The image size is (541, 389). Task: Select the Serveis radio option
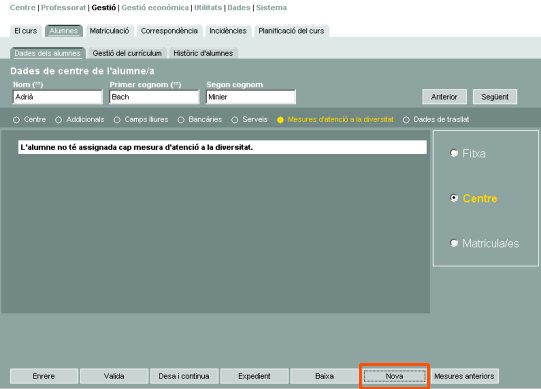(235, 120)
